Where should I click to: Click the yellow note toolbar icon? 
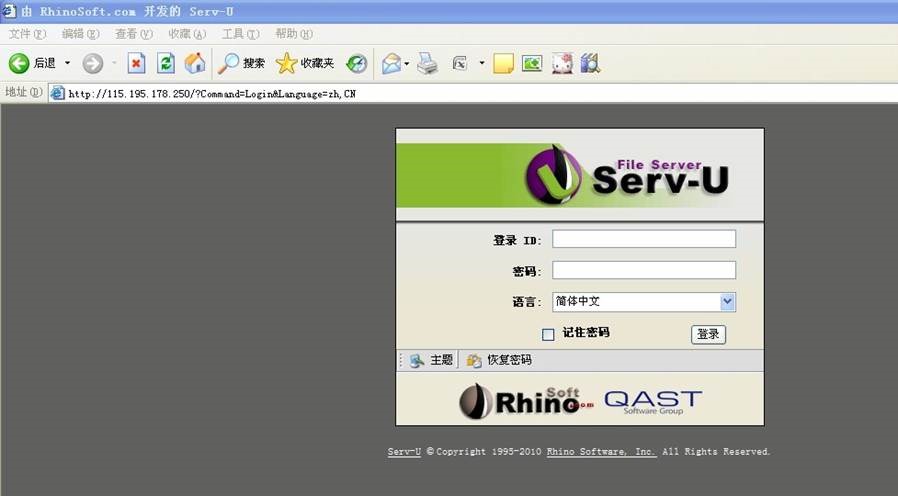pyautogui.click(x=503, y=64)
